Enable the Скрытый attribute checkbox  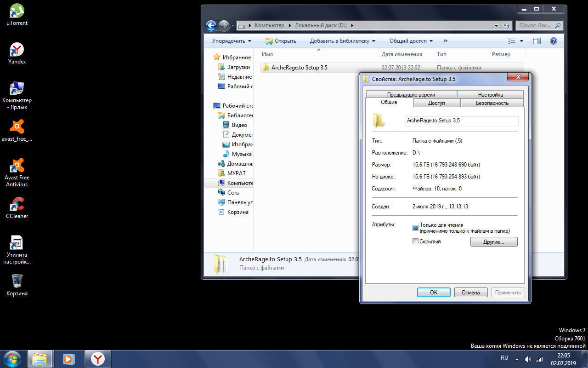click(415, 241)
